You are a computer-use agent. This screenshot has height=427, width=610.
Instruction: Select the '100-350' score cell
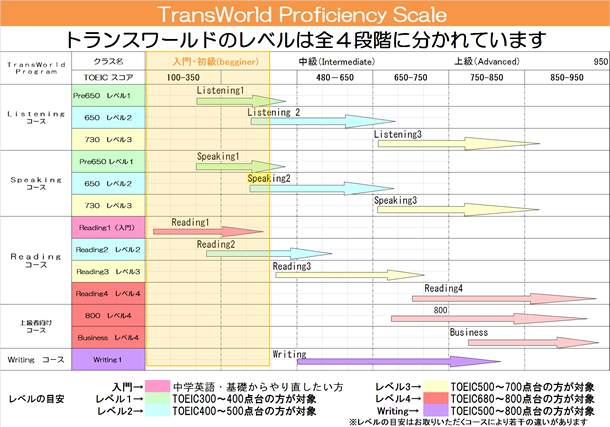pos(183,77)
